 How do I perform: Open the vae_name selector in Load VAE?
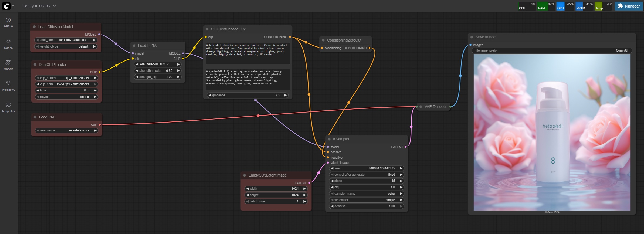coord(67,130)
